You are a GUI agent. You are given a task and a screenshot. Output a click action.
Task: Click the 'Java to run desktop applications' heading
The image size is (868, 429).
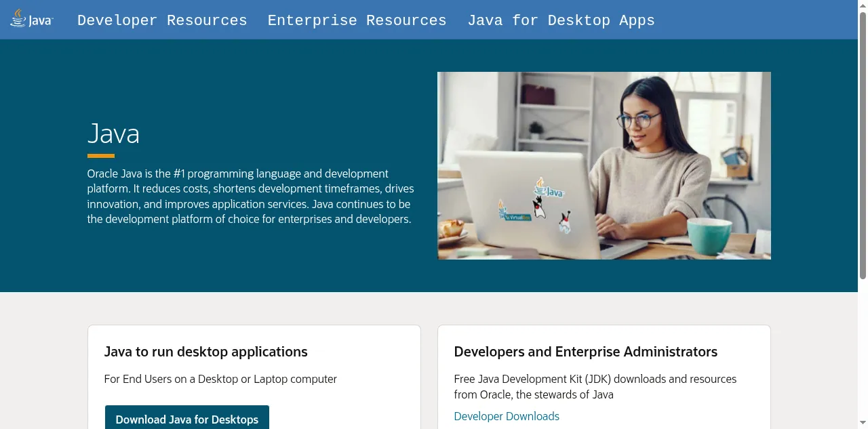pyautogui.click(x=206, y=352)
